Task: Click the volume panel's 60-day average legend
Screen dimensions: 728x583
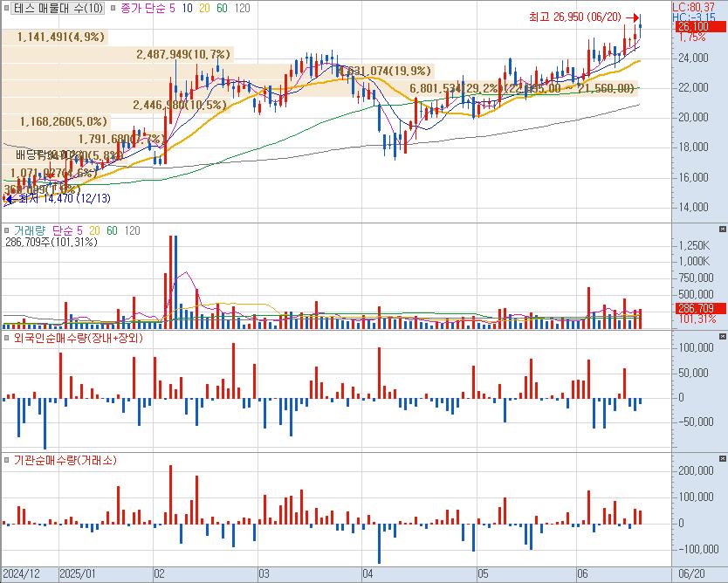Action: coord(111,230)
